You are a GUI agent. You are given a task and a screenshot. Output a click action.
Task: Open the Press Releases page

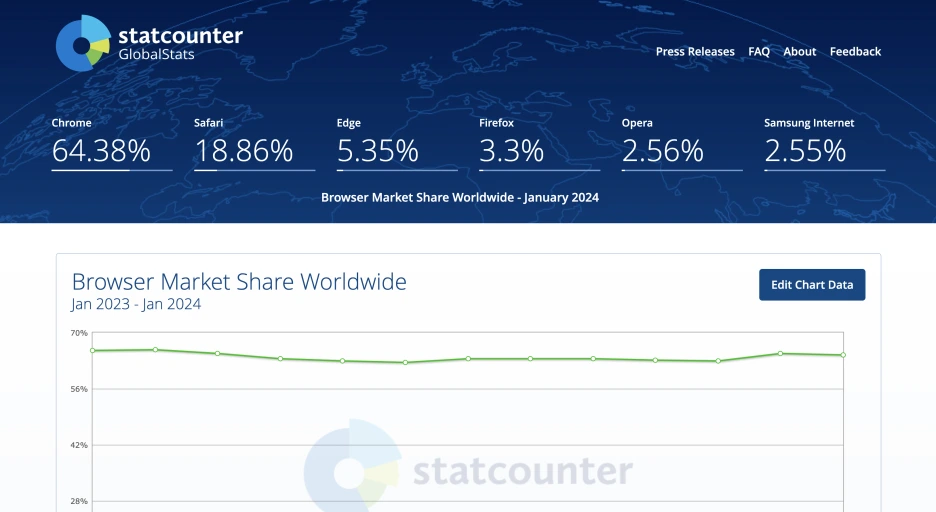pyautogui.click(x=695, y=51)
